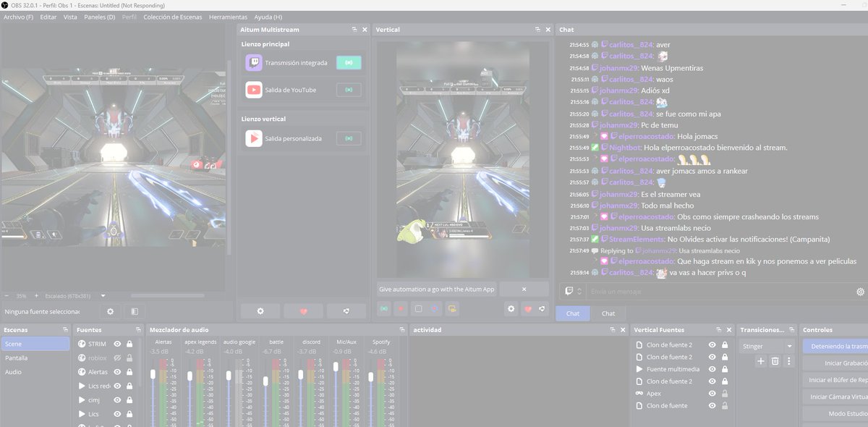Screen dimensions: 868x427
Task: Open the Ayuda menu
Action: [x=268, y=17]
